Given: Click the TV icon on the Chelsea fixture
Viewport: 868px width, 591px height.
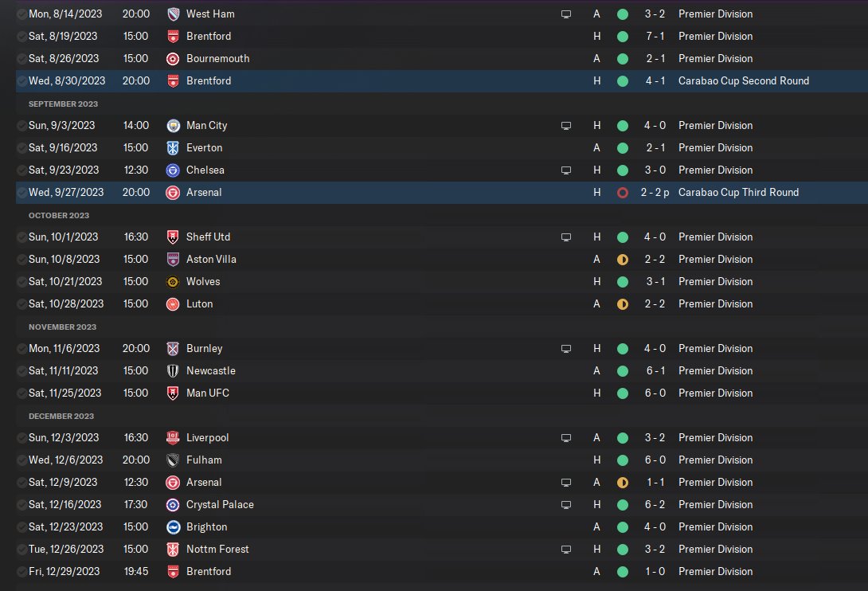Looking at the screenshot, I should point(566,170).
